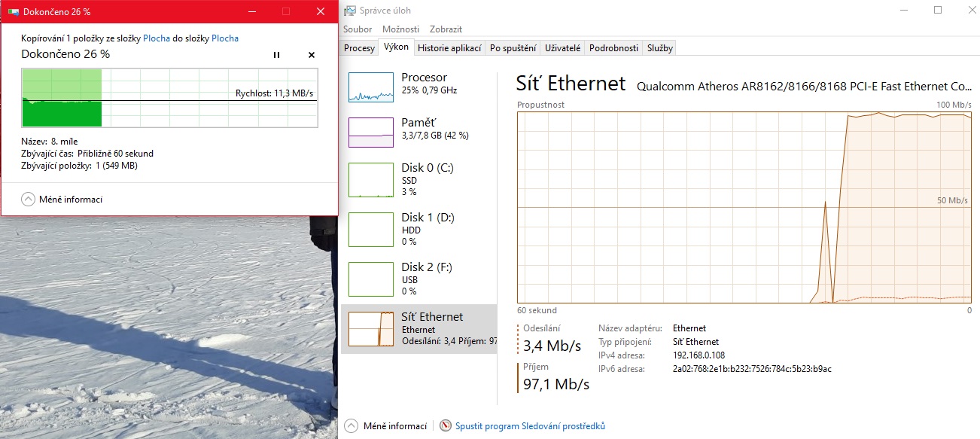The height and width of the screenshot is (439, 980).
Task: Go to the Po spuštění tab
Action: [x=513, y=48]
